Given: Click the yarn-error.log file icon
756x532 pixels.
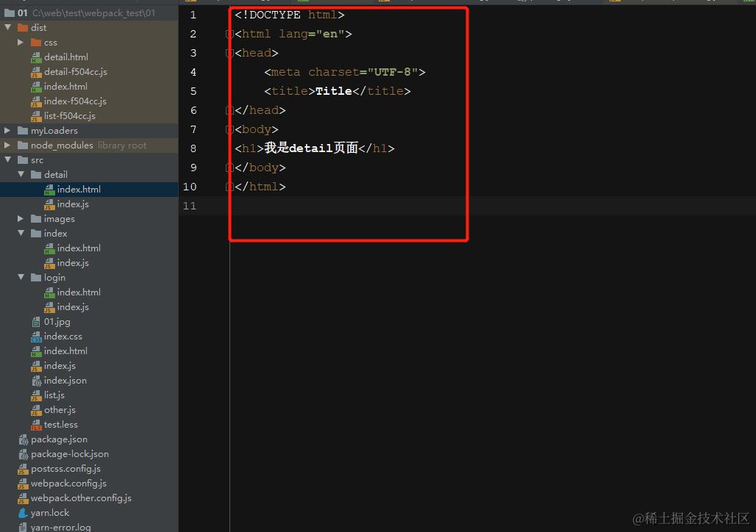Looking at the screenshot, I should 23,527.
